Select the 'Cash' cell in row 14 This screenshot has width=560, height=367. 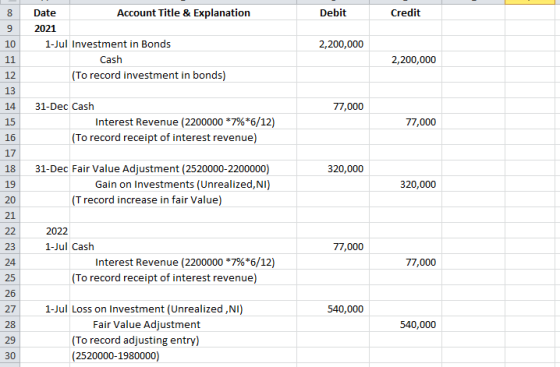pyautogui.click(x=183, y=106)
